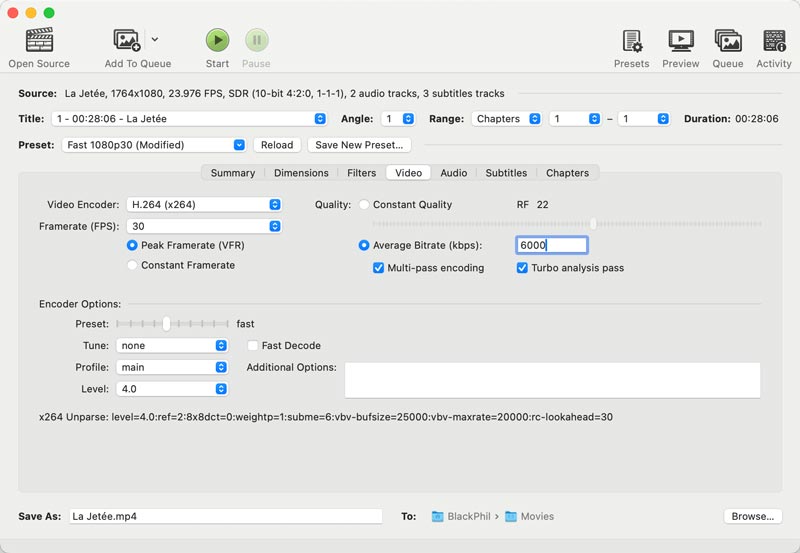Open the Activity log icon
Screen dimensions: 800x553
[774, 40]
